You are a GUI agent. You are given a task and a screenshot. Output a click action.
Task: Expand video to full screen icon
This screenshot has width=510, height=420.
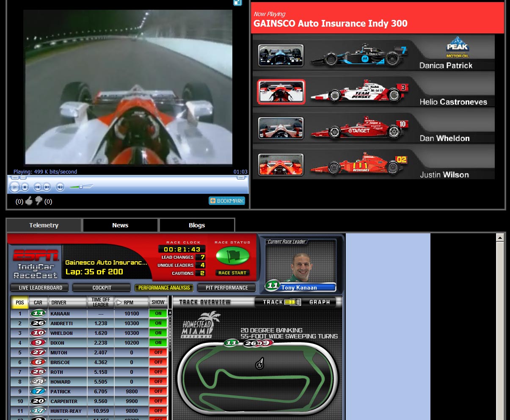coord(238,2)
